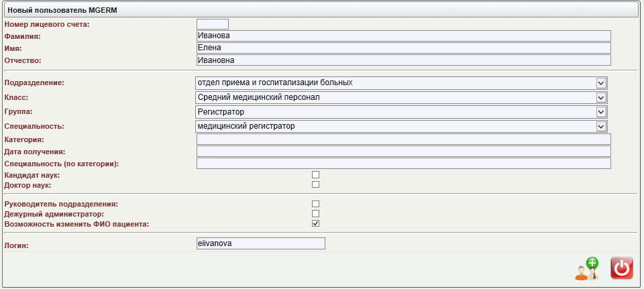Click the Логин input field
644x289 pixels.
click(x=260, y=243)
